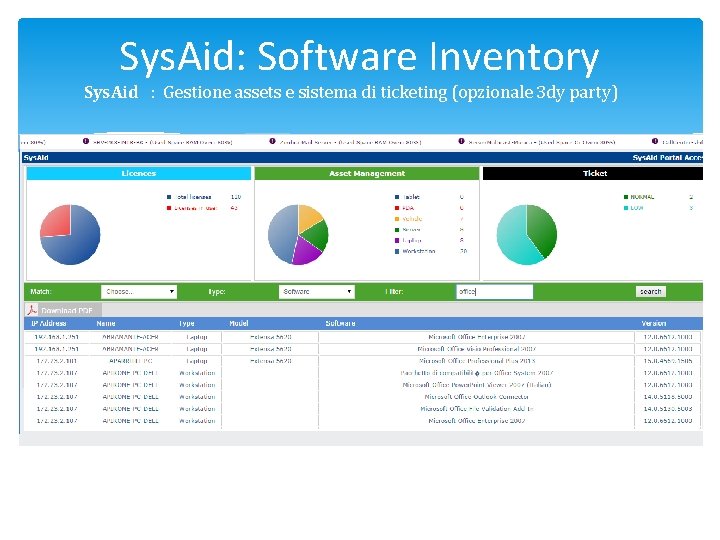Click the LOW ticket legend entry
720x540 pixels.
tap(636, 208)
